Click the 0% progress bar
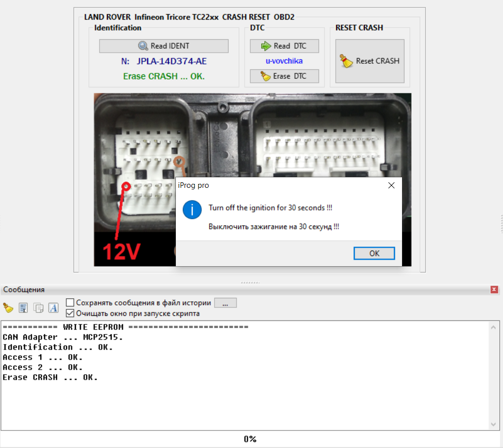This screenshot has height=448, width=503. 250,439
